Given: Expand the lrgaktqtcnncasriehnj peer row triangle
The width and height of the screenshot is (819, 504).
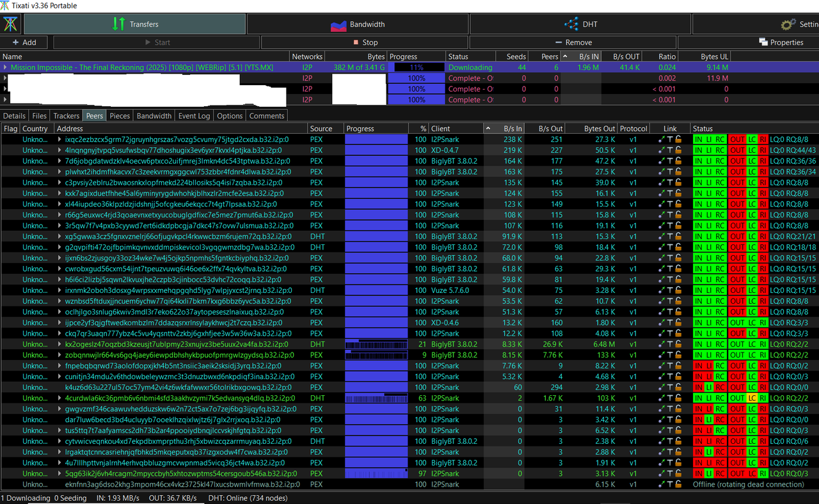Looking at the screenshot, I should [60, 452].
